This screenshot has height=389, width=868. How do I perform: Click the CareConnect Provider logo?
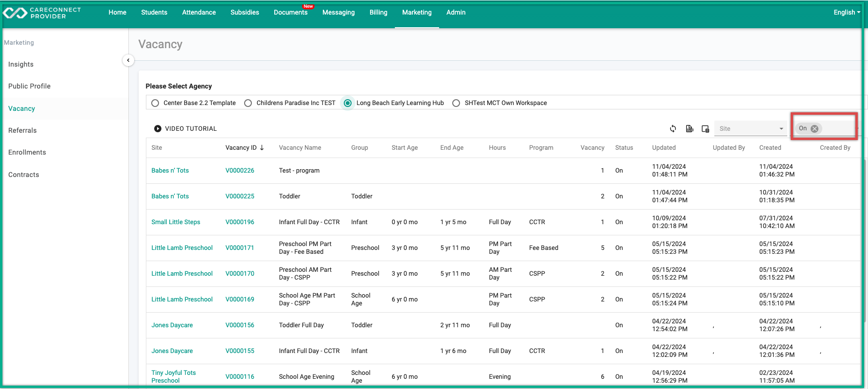coord(42,13)
